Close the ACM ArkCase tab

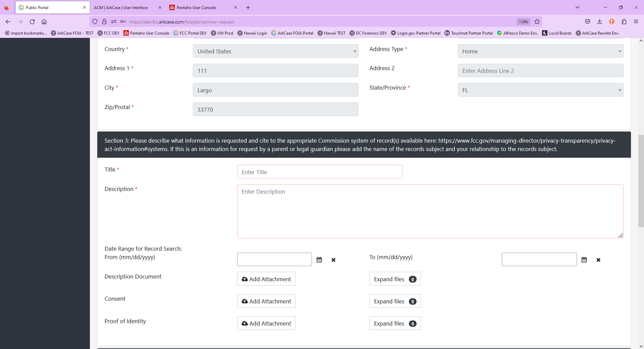point(160,7)
